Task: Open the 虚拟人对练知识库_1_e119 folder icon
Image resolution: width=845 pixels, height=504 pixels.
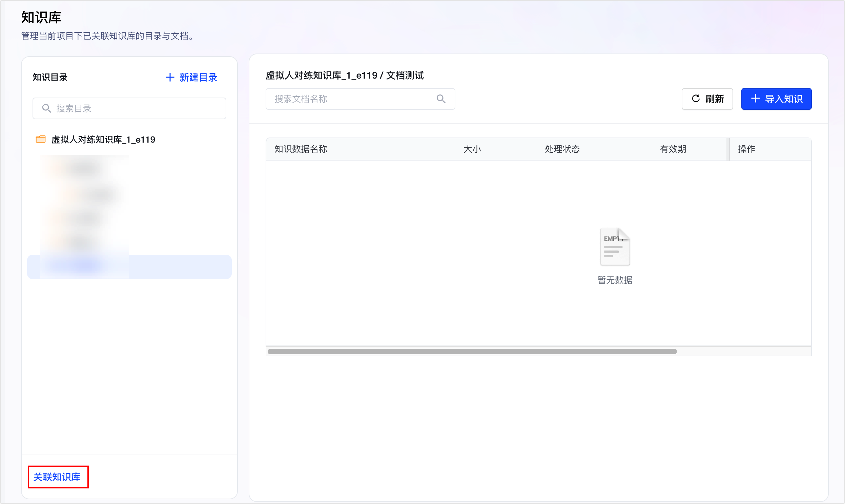Action: [x=41, y=139]
